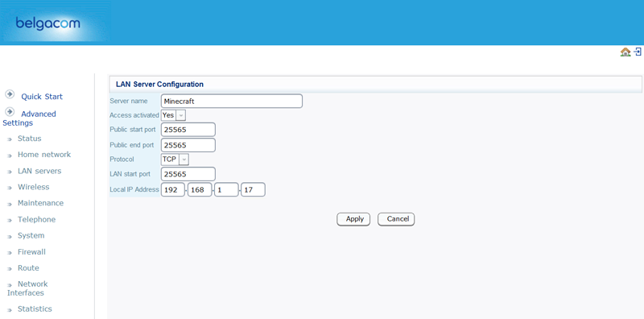Click the first IP octet field 192
The image size is (644, 319).
(172, 190)
